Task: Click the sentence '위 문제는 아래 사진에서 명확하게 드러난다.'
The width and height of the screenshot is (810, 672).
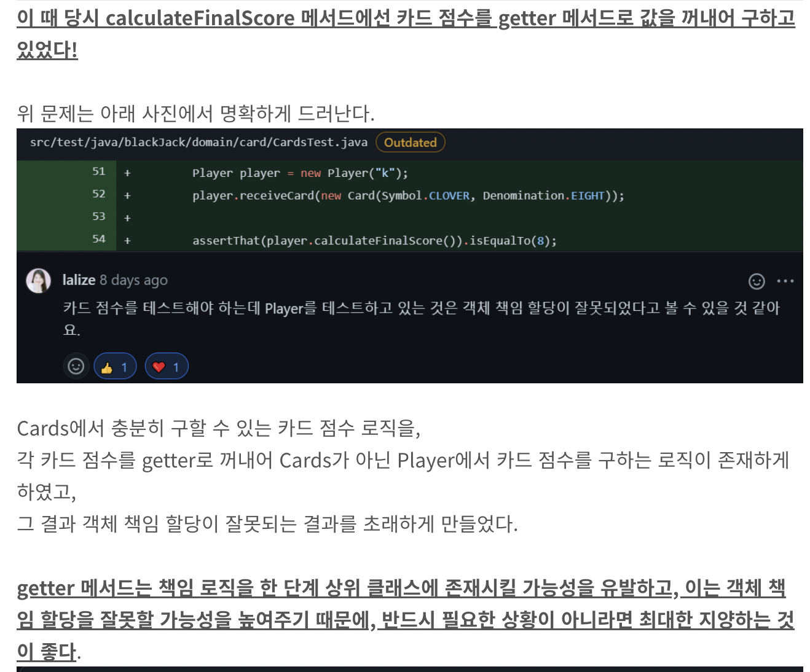Action: coord(195,114)
